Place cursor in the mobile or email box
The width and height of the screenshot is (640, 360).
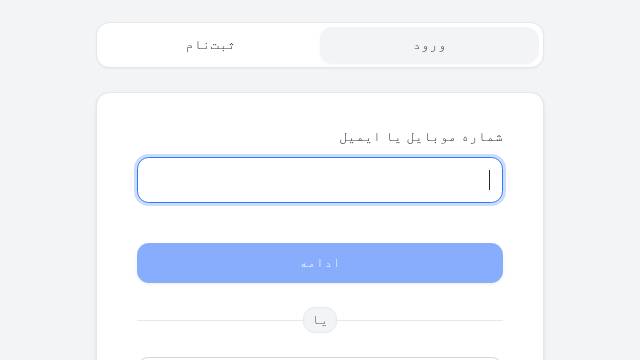[x=320, y=180]
